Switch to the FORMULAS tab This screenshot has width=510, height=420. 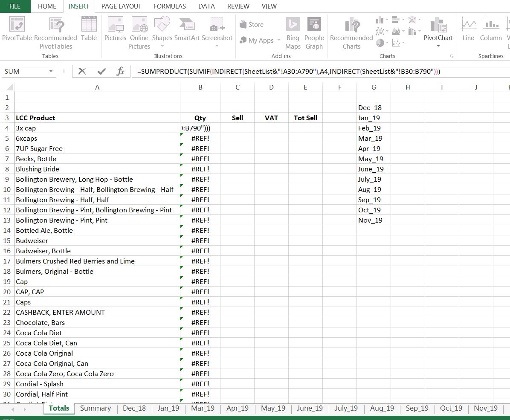[170, 6]
